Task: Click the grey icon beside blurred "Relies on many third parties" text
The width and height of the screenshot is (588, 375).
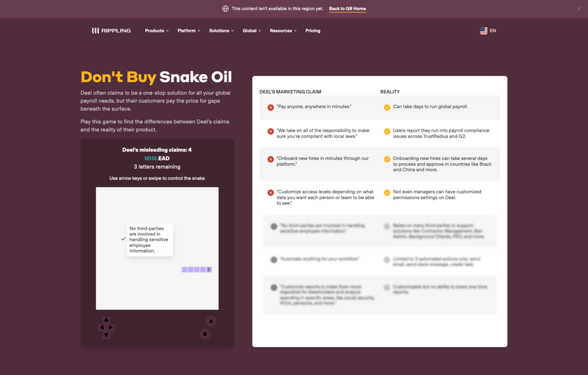Action: pyautogui.click(x=387, y=226)
